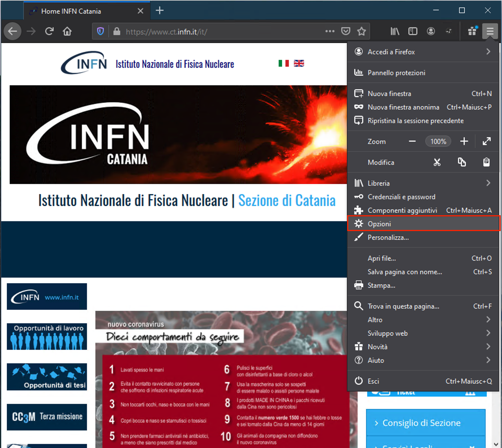Open Opportunità di lavoro banner
The image size is (502, 448).
[47, 337]
